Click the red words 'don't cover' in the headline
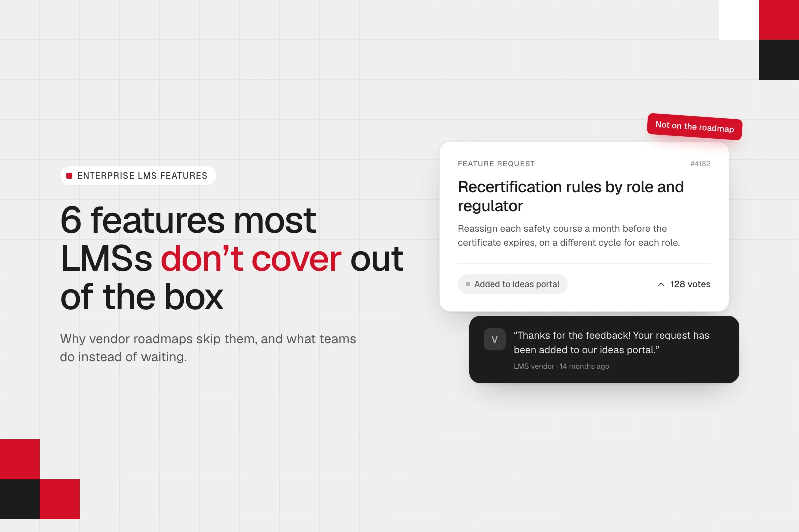This screenshot has height=532, width=799. tap(251, 259)
